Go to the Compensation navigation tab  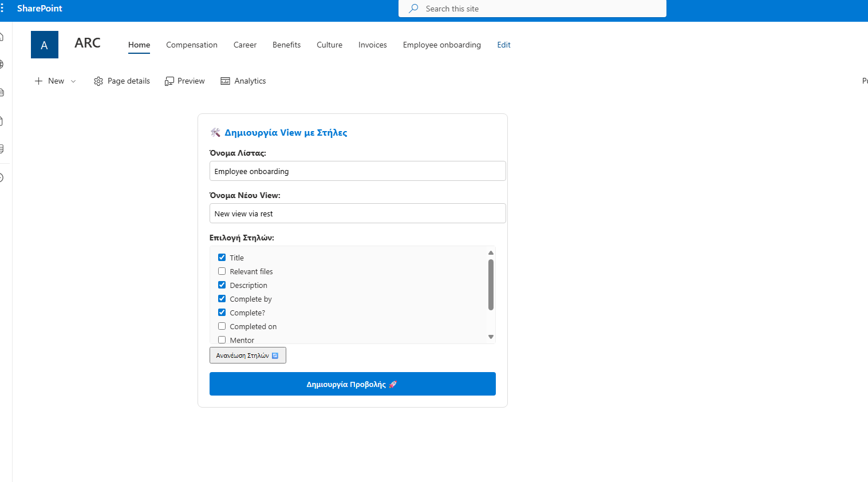click(192, 45)
